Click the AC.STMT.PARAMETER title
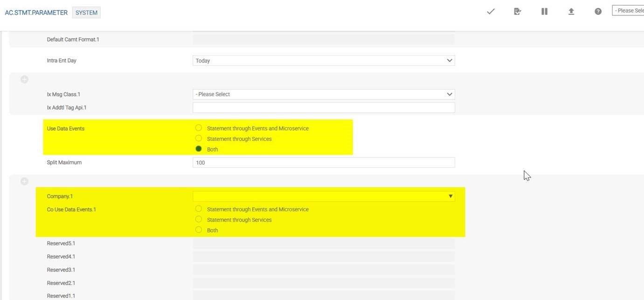 (36, 13)
